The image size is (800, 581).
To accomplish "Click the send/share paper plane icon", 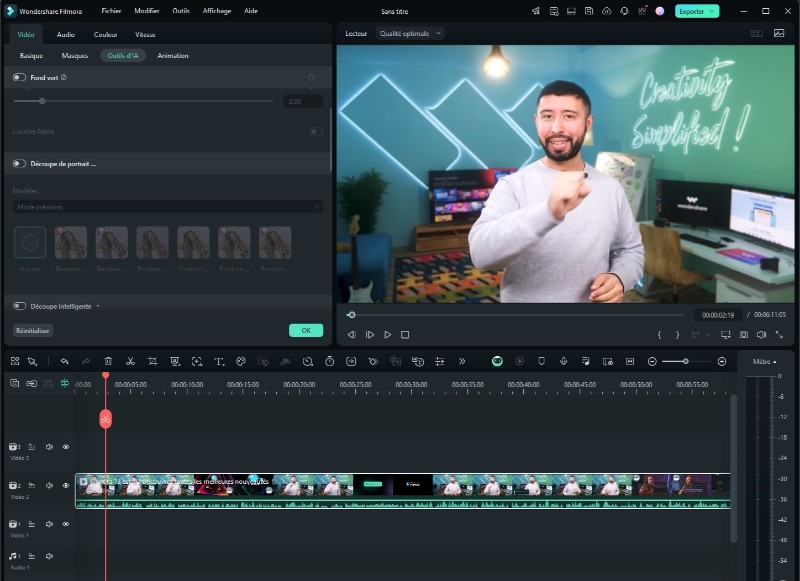I will pos(536,11).
